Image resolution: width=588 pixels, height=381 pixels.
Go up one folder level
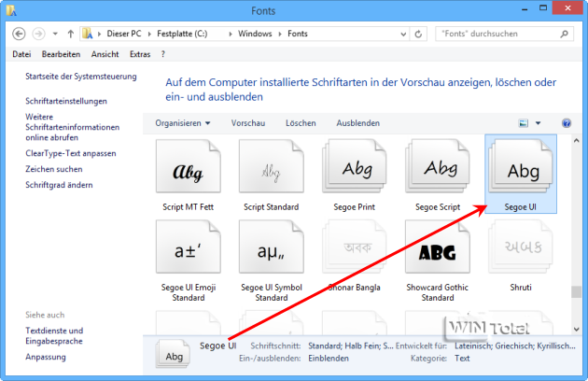click(71, 34)
